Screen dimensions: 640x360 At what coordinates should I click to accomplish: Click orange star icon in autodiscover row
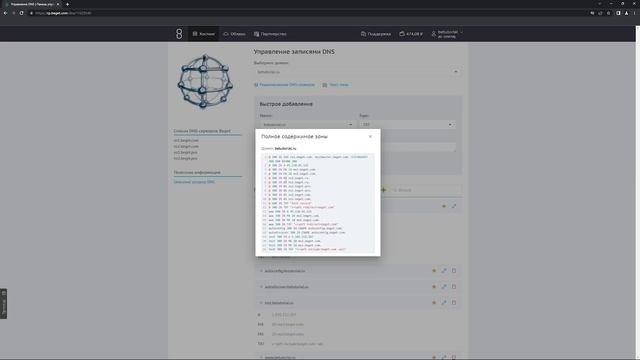click(x=434, y=287)
